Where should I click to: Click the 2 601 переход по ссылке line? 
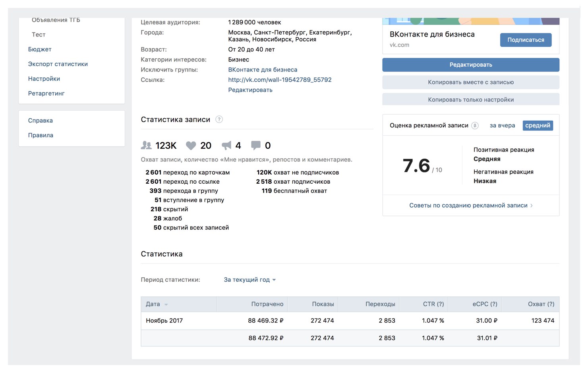pos(182,182)
